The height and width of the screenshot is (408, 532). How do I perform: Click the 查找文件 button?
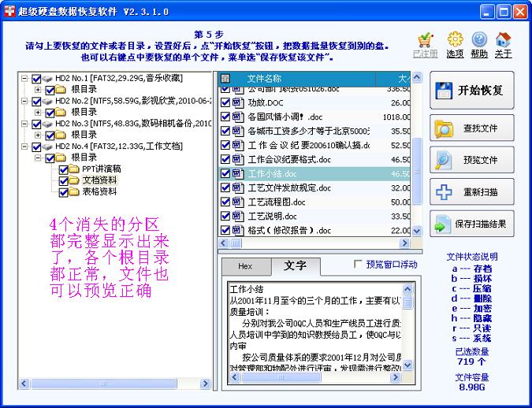(x=472, y=128)
